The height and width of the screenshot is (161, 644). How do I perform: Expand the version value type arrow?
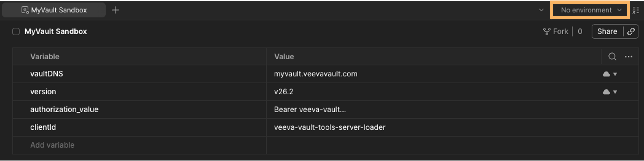tap(615, 92)
